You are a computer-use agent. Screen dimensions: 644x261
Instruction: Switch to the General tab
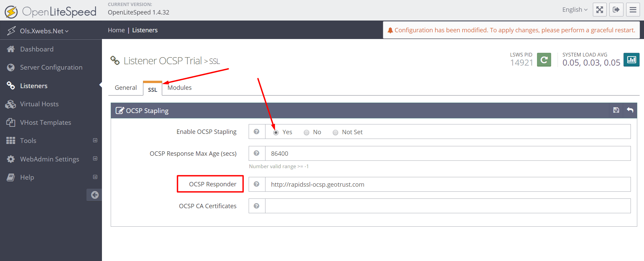[x=126, y=88]
